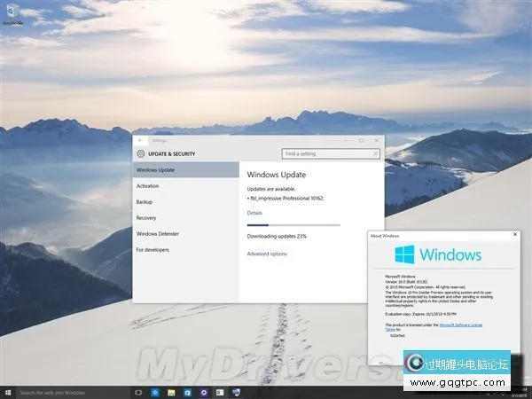532x399 pixels.
Task: Select the Windows Update sidebar item
Action: tap(155, 169)
